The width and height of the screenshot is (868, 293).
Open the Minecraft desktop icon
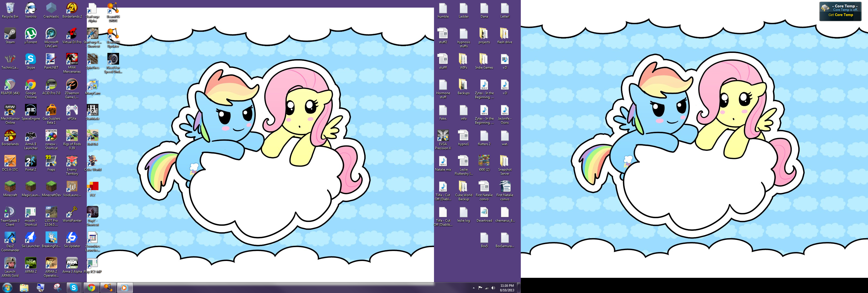[x=10, y=189]
